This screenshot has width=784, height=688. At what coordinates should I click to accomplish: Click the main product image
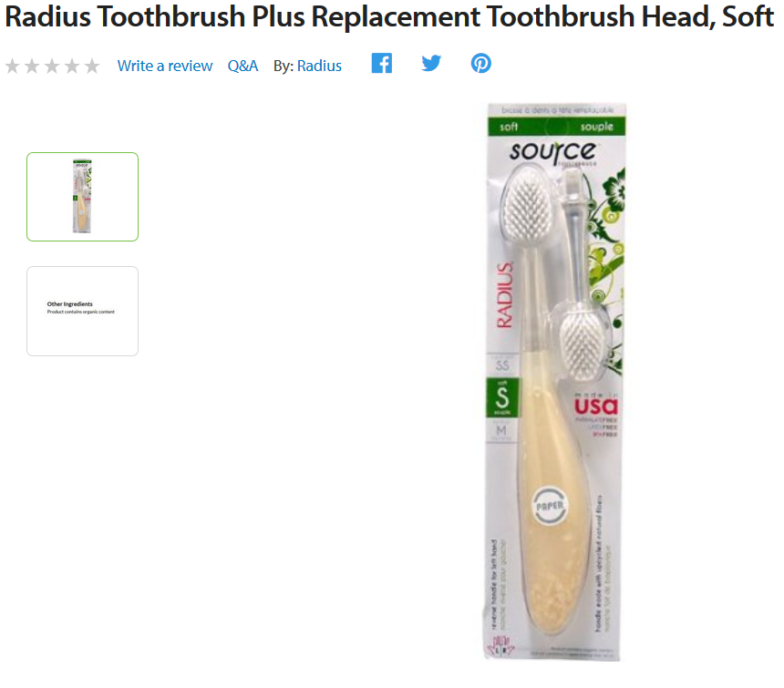tap(555, 382)
